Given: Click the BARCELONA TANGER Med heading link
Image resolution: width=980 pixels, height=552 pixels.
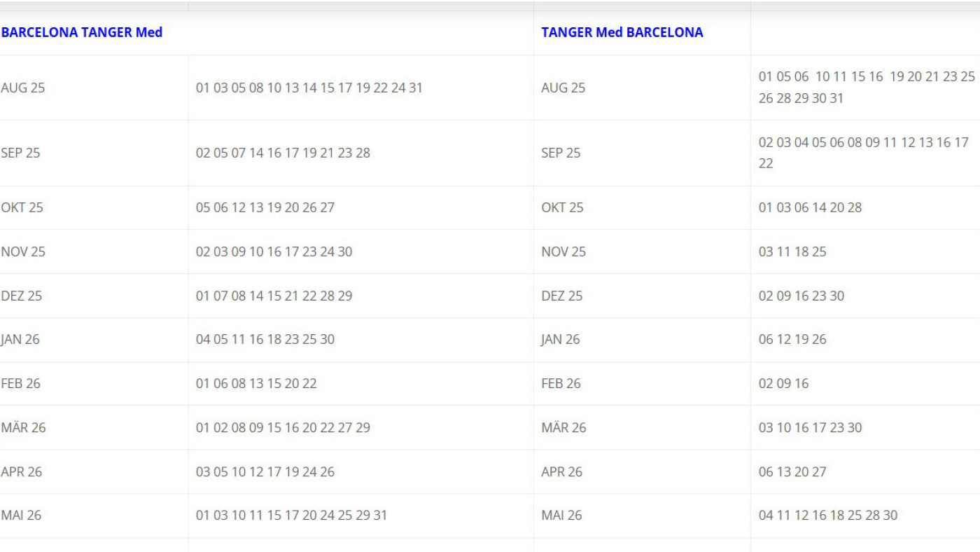Looking at the screenshot, I should click(82, 32).
